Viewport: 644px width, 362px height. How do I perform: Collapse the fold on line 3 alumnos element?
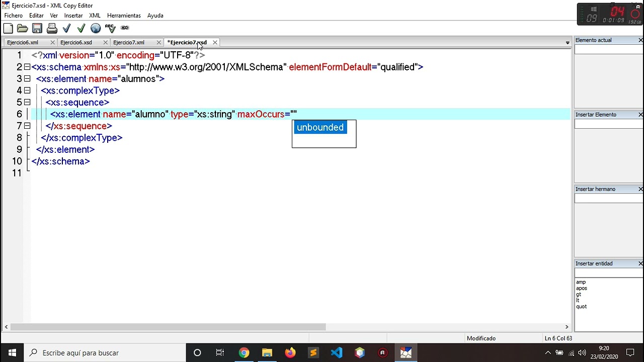[x=27, y=78]
